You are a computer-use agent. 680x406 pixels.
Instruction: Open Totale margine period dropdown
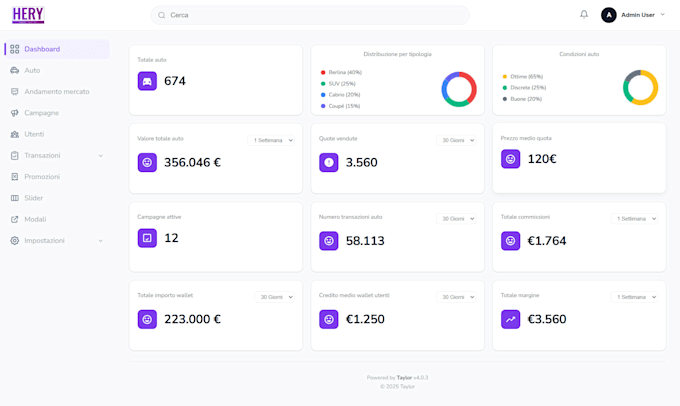click(x=634, y=297)
